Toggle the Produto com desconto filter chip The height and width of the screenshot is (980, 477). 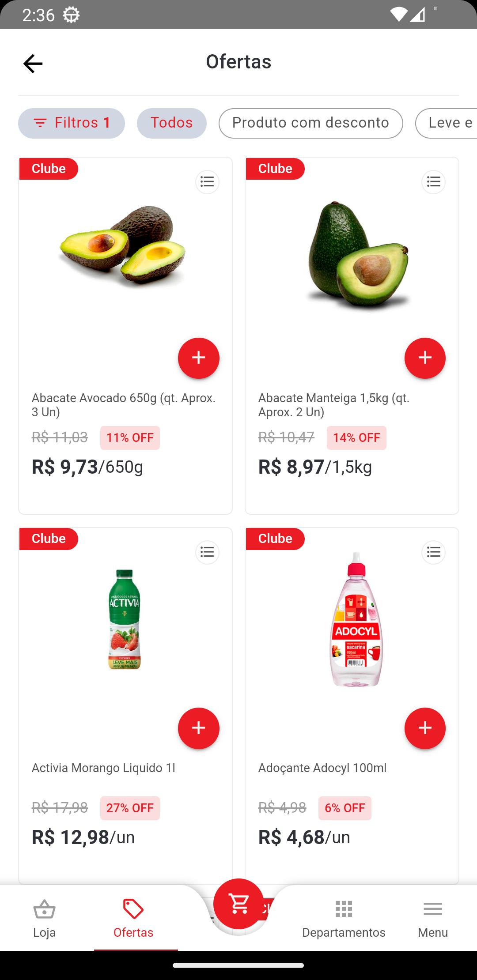click(x=310, y=123)
